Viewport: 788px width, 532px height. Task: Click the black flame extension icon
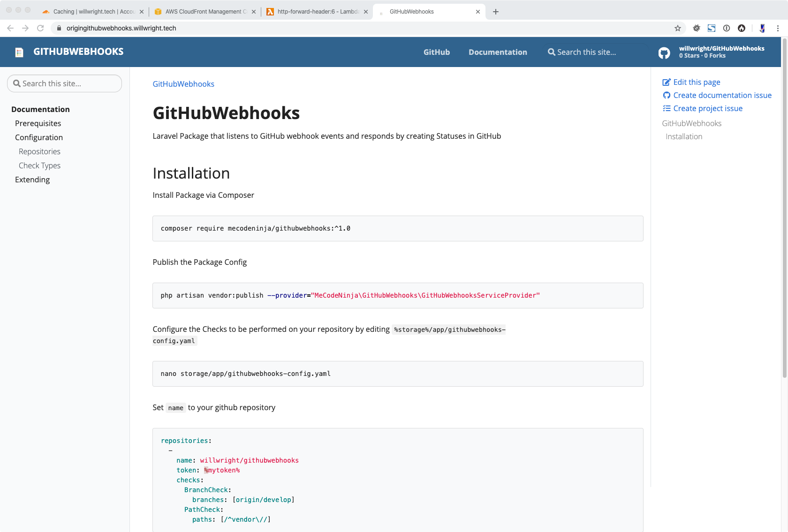[x=742, y=28]
